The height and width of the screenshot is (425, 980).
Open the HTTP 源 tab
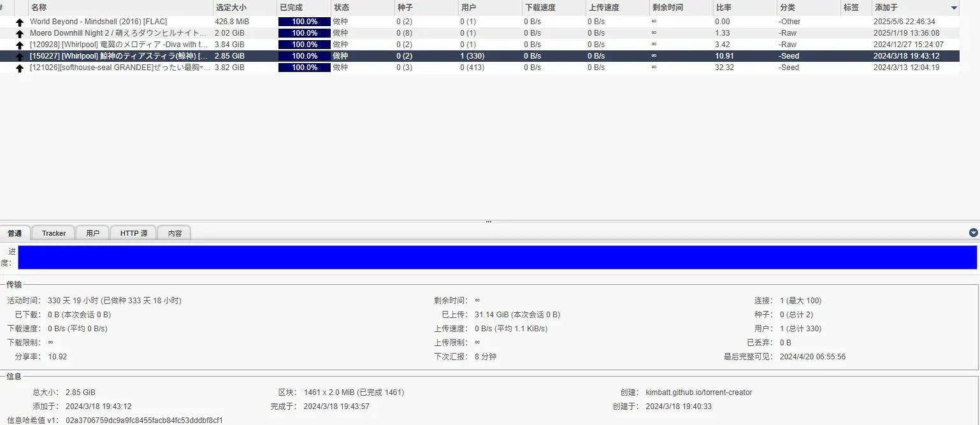coord(134,233)
